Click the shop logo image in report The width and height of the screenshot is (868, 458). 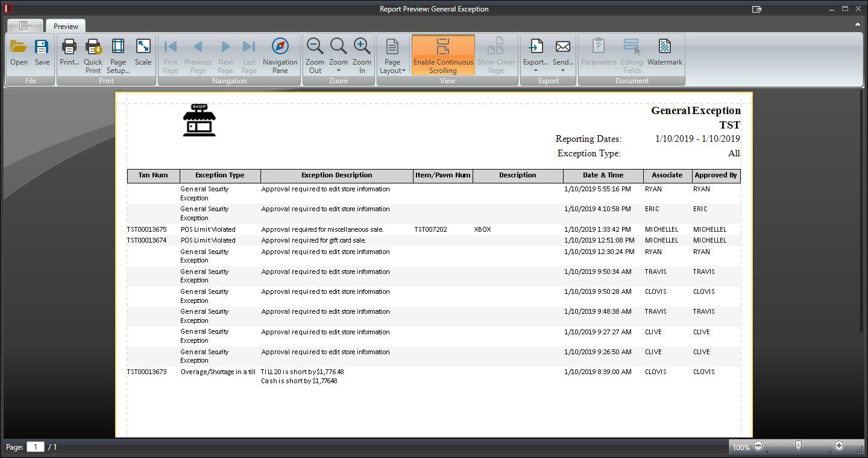click(x=200, y=119)
